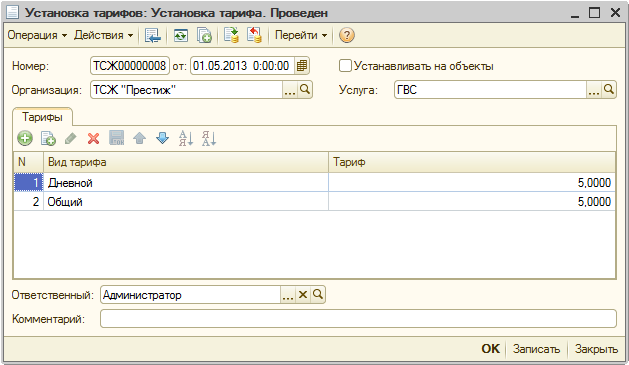
Task: Move the row up with the up arrow
Action: (x=140, y=138)
